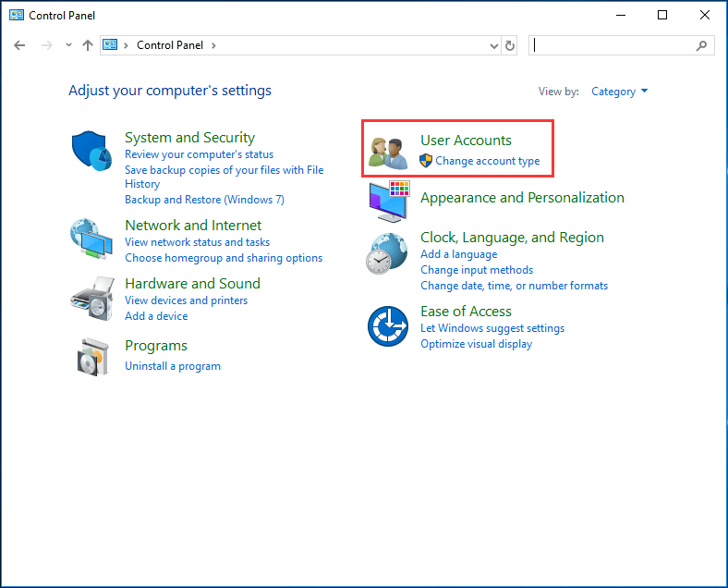Open Clock, Language, and Region heading
This screenshot has height=588, width=728.
click(512, 238)
